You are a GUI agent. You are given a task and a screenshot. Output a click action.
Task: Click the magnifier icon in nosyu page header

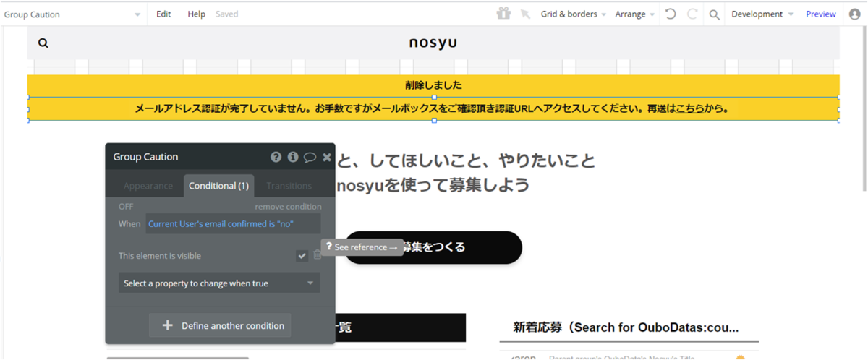click(43, 43)
